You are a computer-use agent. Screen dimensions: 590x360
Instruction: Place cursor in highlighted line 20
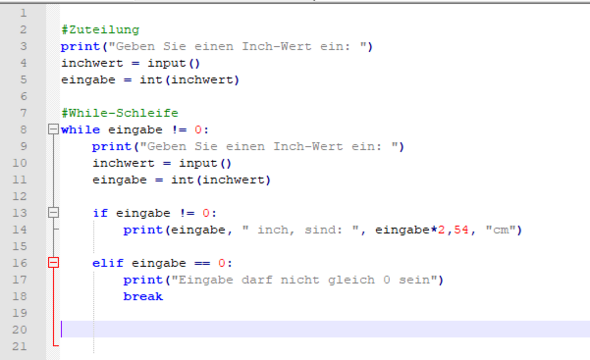point(325,329)
